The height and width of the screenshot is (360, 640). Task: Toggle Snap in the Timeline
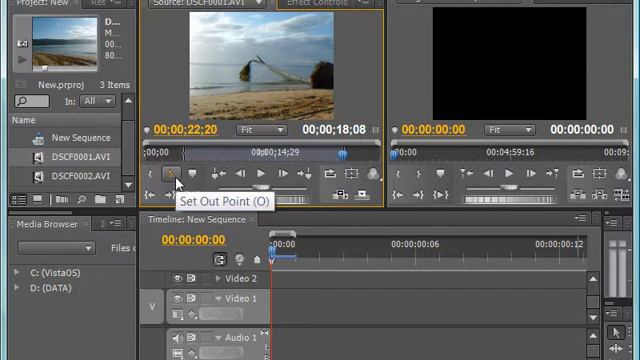[x=220, y=260]
